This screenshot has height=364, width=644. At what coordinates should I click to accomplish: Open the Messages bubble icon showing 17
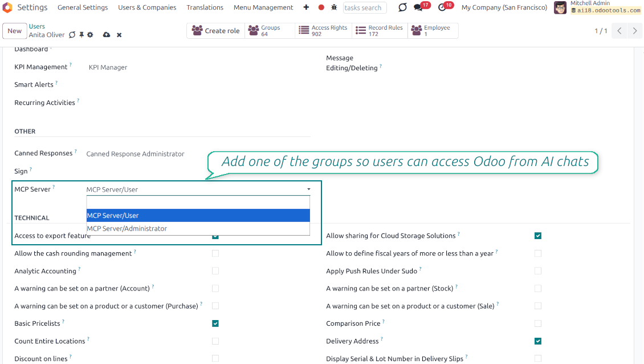pos(417,7)
